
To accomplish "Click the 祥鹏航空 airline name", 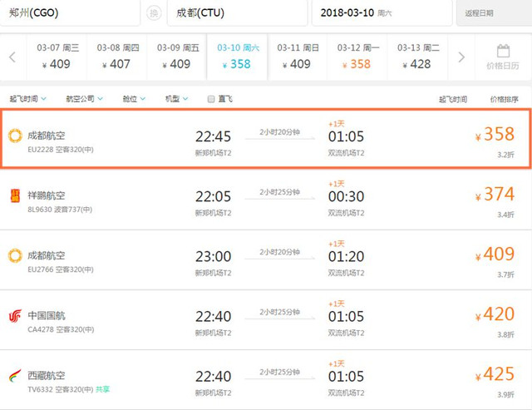I will pyautogui.click(x=47, y=195).
